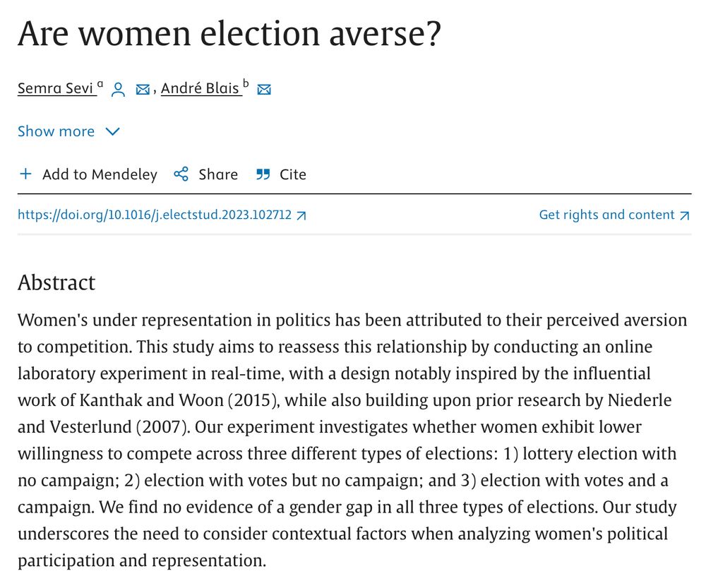Open the Semra Sevi author link

point(56,89)
